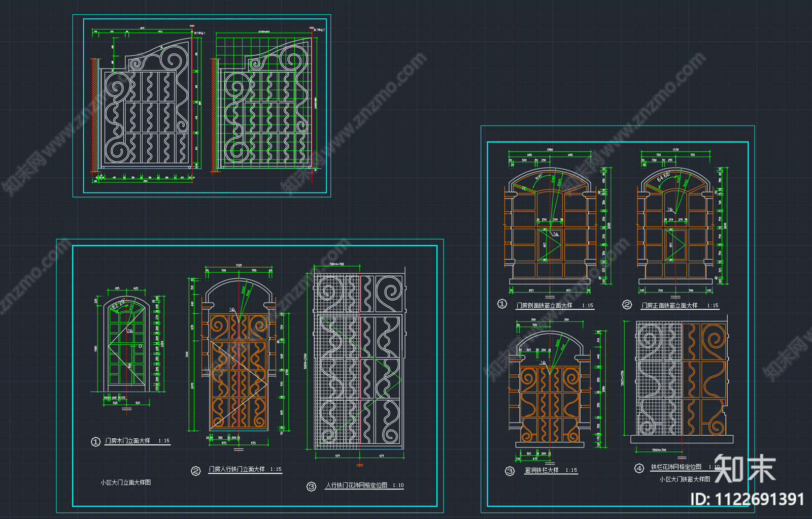Click scale text 1:15 after 门房木门立面大样
Screen dimensions: 812x519
(x=164, y=441)
